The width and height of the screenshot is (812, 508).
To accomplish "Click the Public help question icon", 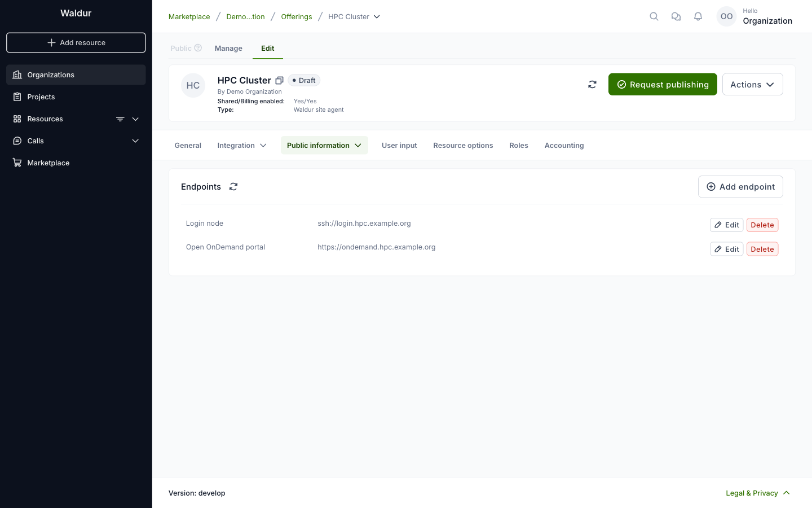I will (x=198, y=48).
